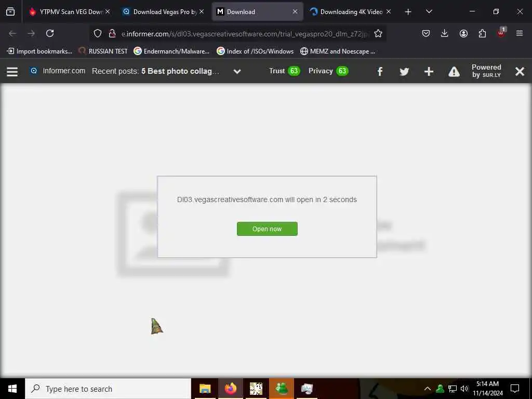The width and height of the screenshot is (532, 399).
Task: Open Firefox account icon
Action: point(463,33)
